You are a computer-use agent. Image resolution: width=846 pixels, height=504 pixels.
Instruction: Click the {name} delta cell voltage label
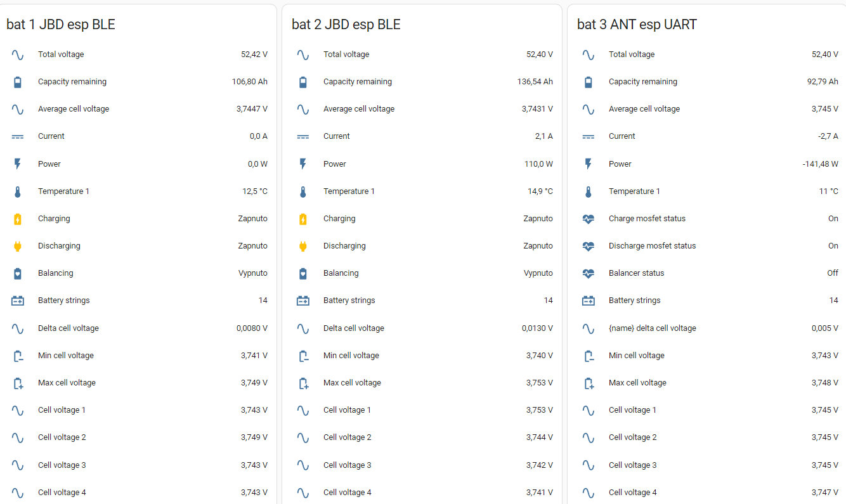(x=652, y=328)
